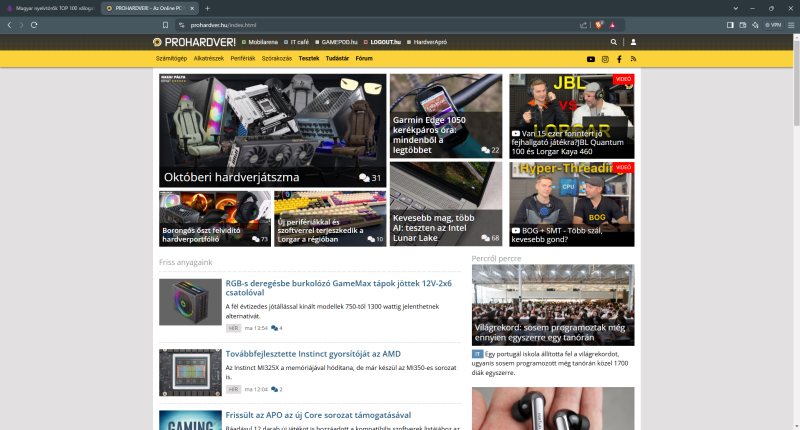
Task: Open the Fórum menu item
Action: [364, 59]
